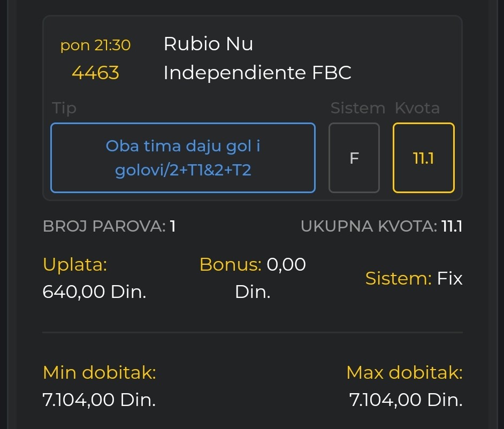Click the Min dobitak 7.104,00 value
This screenshot has height=429, width=504.
[x=99, y=400]
